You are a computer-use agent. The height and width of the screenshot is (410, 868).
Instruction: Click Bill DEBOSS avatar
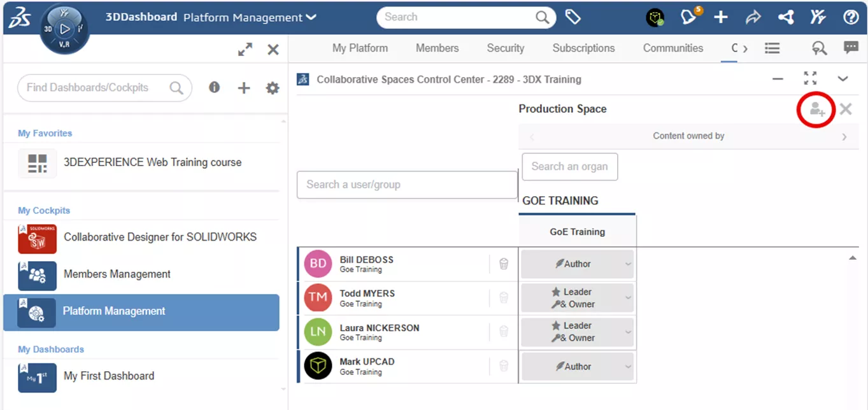[x=318, y=264]
